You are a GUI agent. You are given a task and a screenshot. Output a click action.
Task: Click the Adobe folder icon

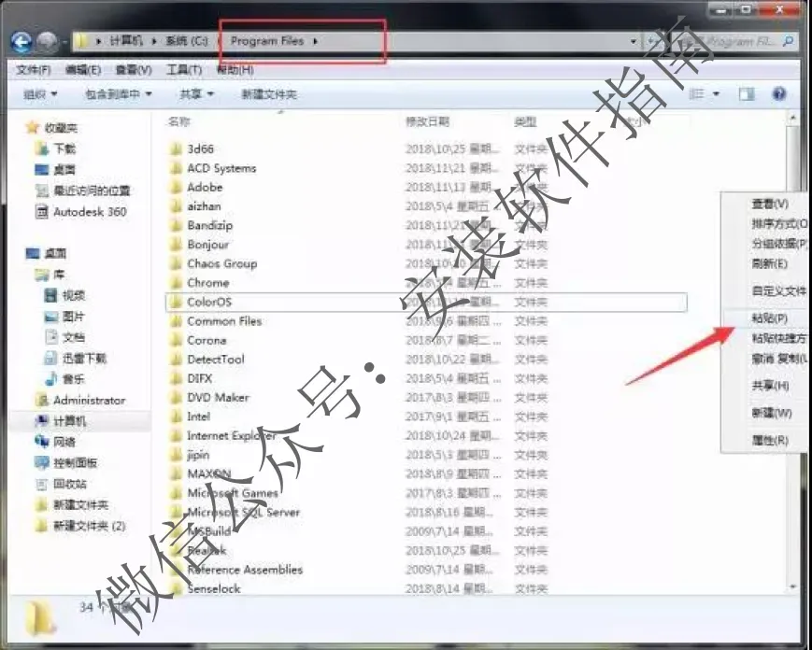176,188
